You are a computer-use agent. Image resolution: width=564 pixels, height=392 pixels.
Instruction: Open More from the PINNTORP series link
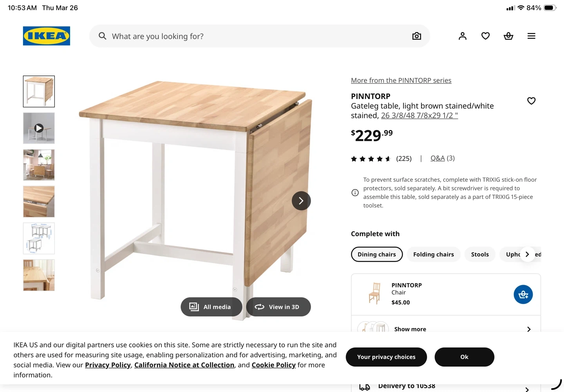(x=401, y=80)
